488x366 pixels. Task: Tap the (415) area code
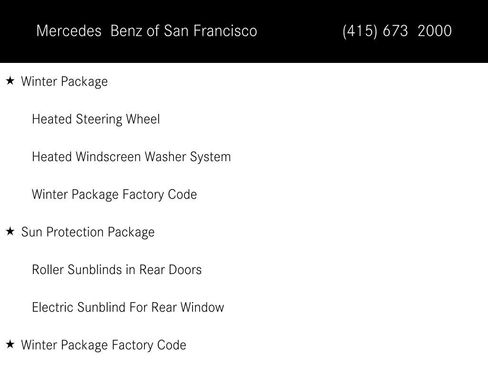(360, 31)
